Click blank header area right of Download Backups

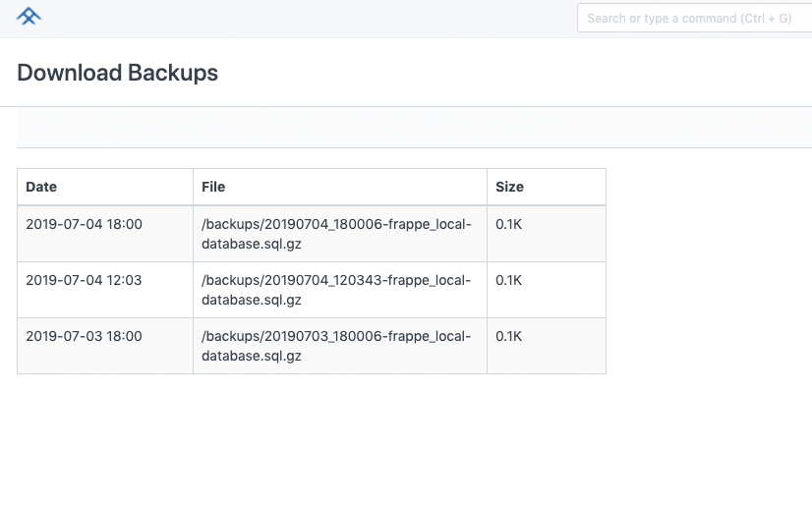click(x=511, y=73)
